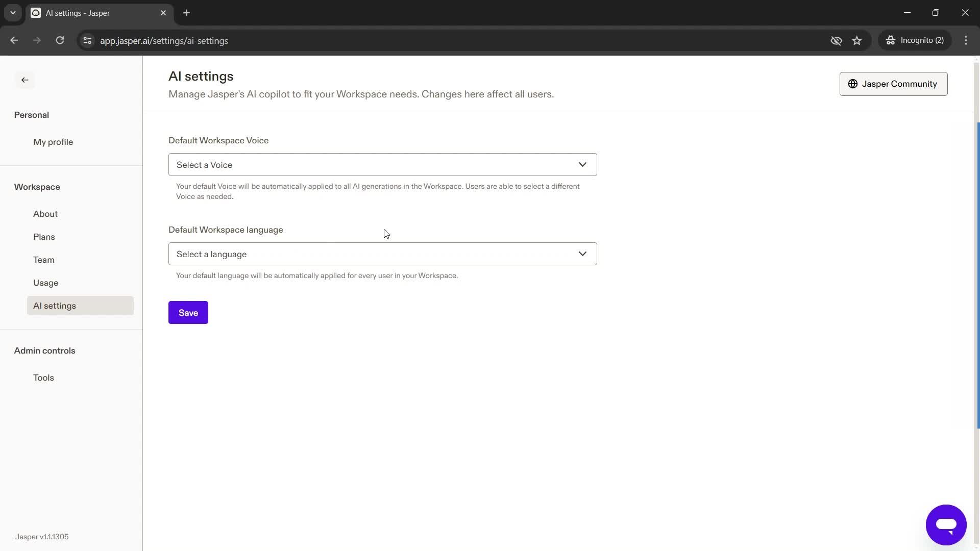
Task: Click the Plans menu item
Action: (x=44, y=237)
